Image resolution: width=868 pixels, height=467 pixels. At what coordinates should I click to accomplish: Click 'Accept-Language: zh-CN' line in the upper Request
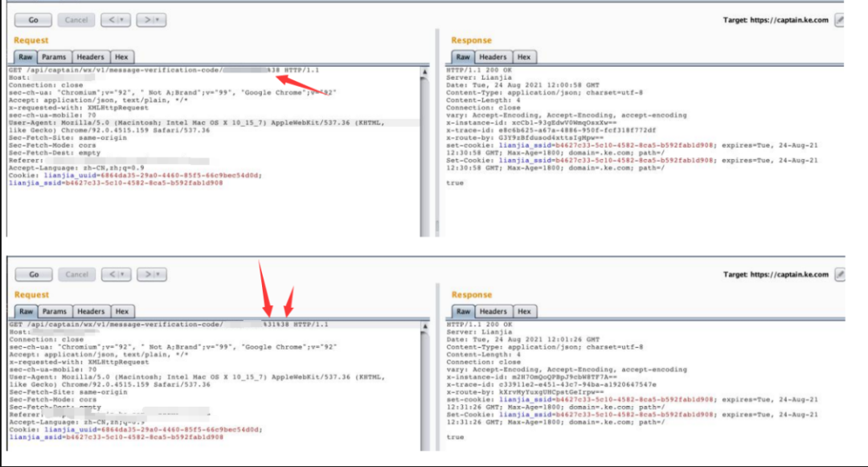(x=76, y=168)
